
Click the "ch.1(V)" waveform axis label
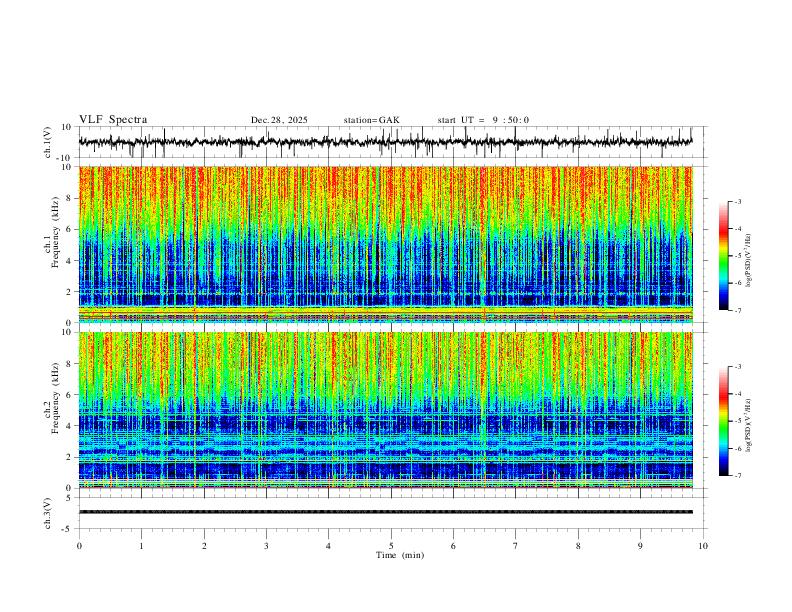48,142
